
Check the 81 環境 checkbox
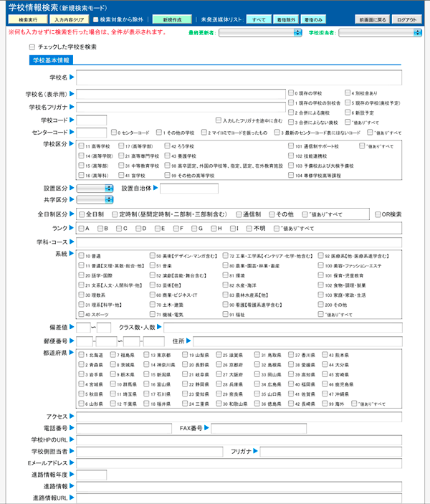click(x=226, y=275)
